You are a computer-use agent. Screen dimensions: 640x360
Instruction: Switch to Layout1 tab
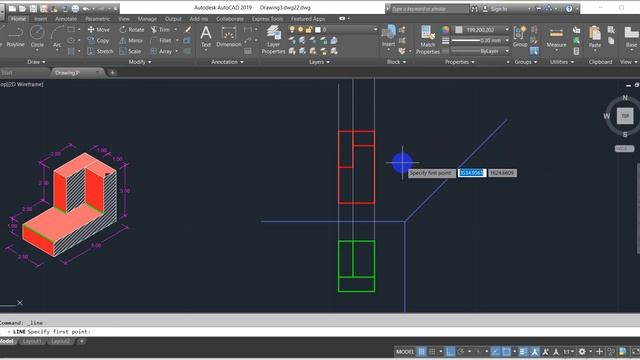point(32,341)
